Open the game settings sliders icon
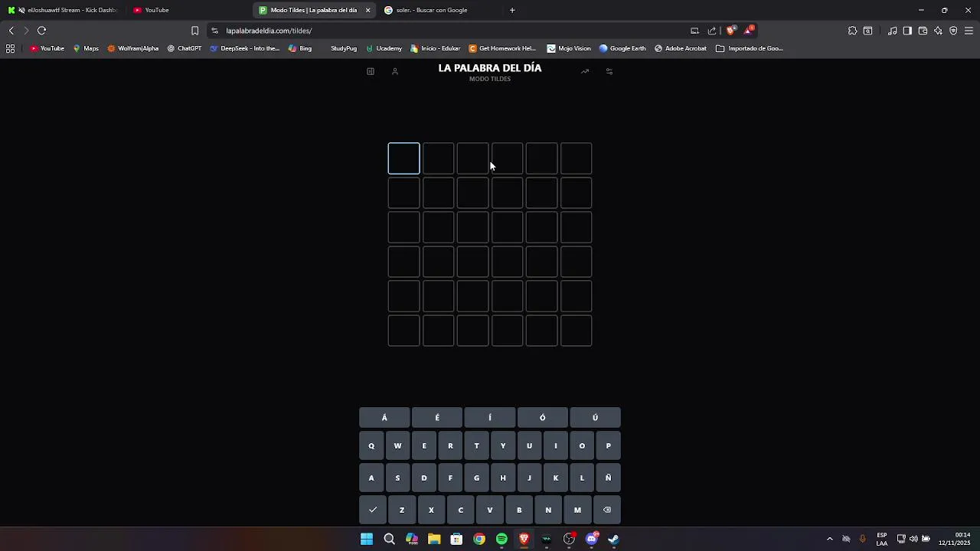This screenshot has width=980, height=551. coord(609,71)
